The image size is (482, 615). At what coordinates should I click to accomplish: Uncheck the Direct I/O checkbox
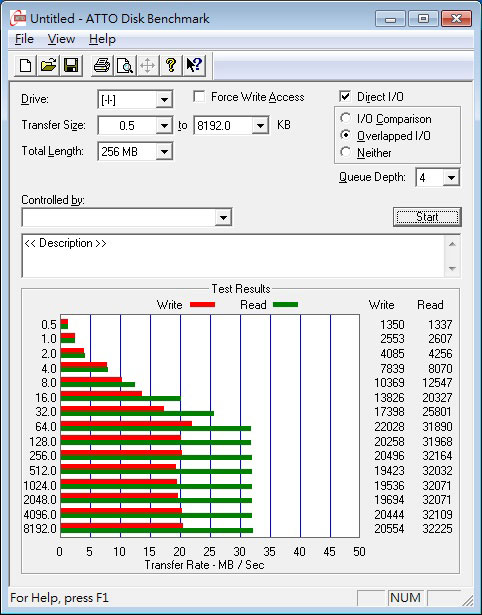click(345, 96)
